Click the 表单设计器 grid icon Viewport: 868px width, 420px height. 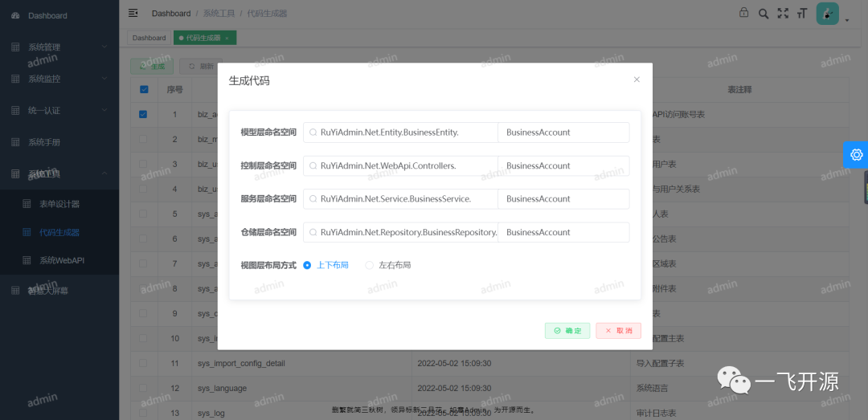[27, 204]
